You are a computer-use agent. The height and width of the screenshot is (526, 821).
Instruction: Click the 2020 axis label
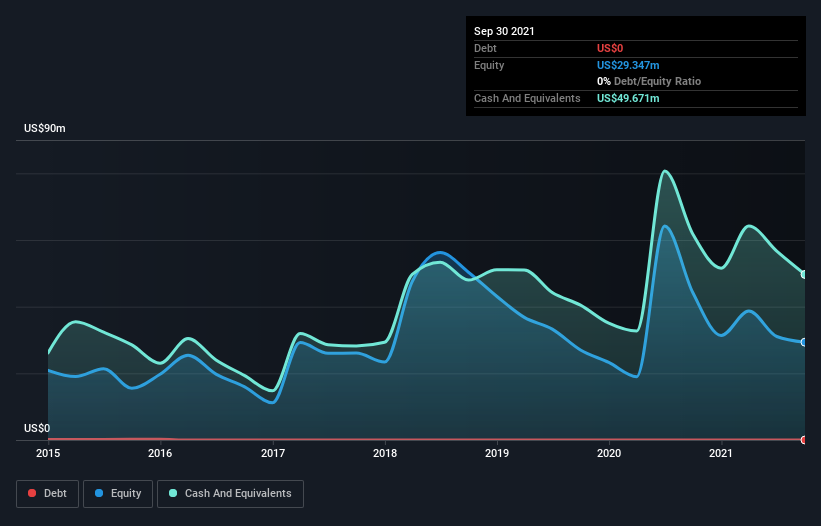tap(609, 453)
